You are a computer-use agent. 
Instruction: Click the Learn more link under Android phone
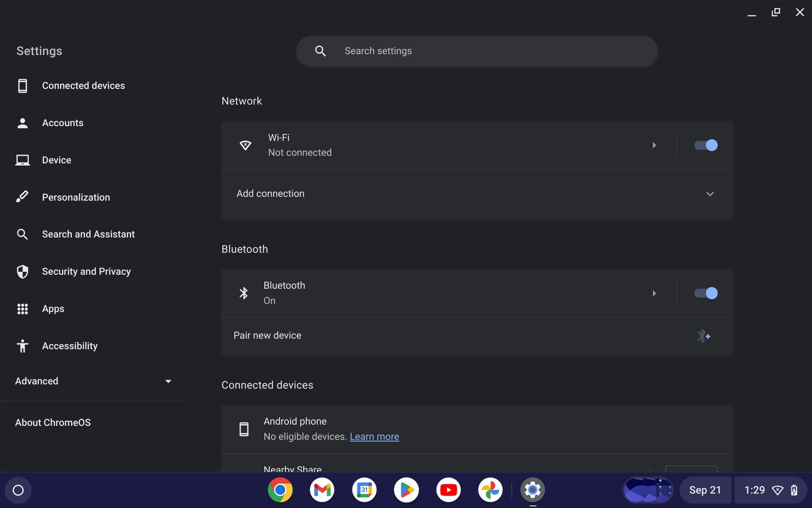pos(374,436)
